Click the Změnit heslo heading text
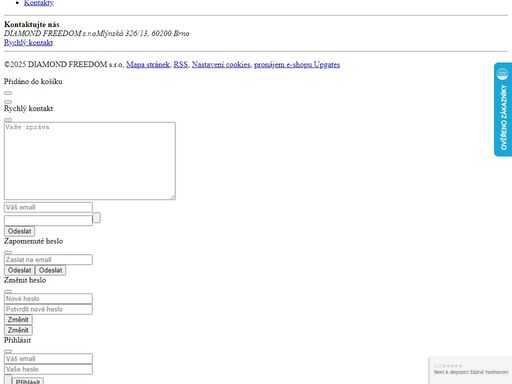The image size is (512, 384). tap(25, 280)
